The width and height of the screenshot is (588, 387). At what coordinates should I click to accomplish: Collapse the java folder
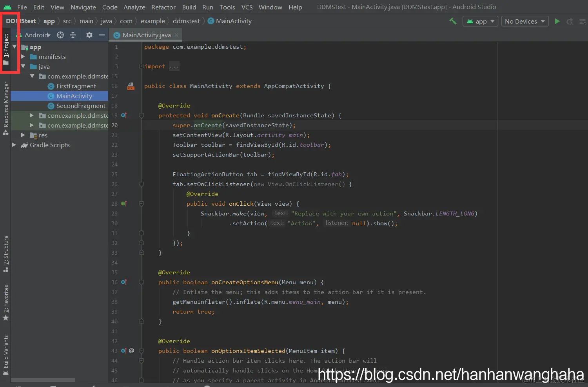pyautogui.click(x=23, y=66)
